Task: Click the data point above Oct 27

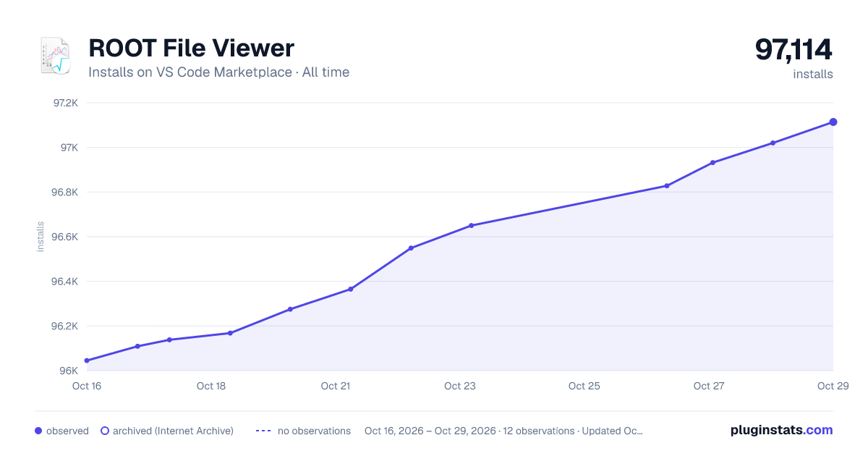Action: pyautogui.click(x=712, y=163)
